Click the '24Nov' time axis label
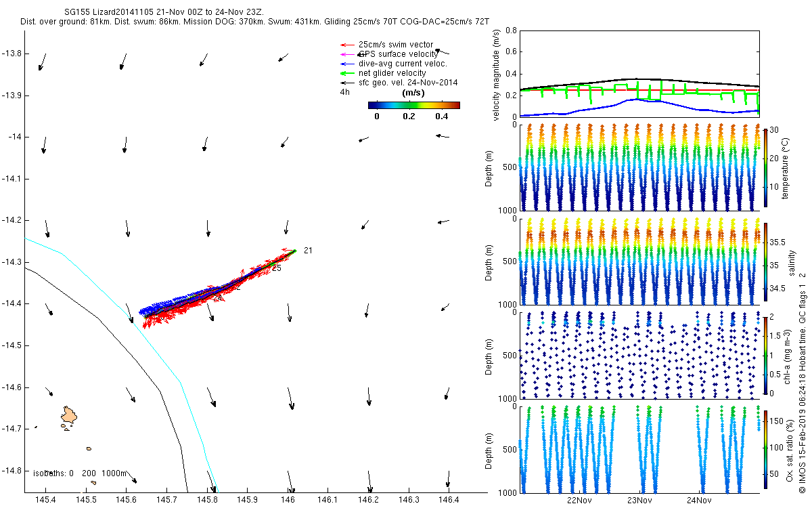812x508 pixels. (698, 500)
